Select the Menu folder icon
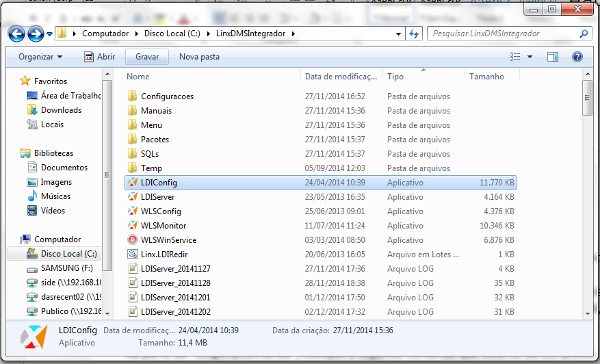 pyautogui.click(x=133, y=125)
